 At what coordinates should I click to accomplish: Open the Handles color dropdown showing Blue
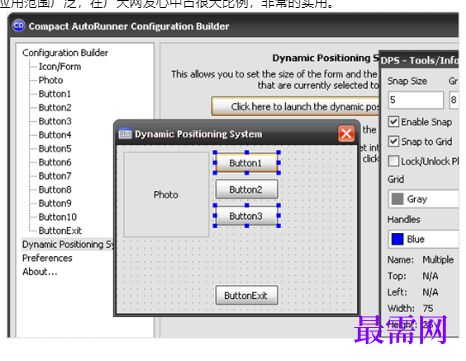coord(424,239)
